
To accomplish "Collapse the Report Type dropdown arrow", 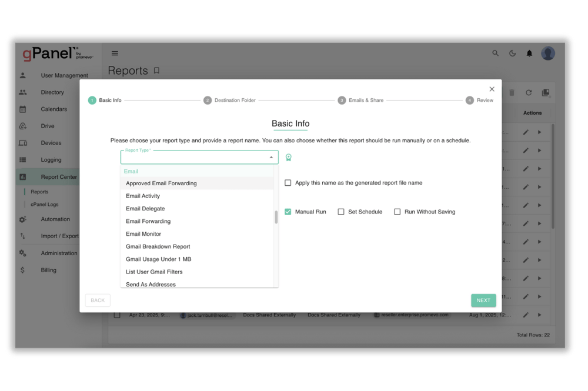I will (x=271, y=158).
